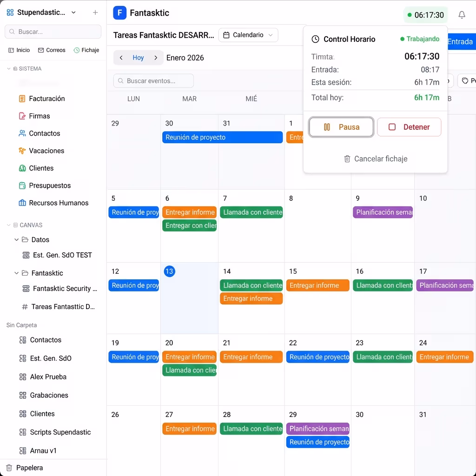Click the Clientes icon under Sin Carpeta

point(23,414)
